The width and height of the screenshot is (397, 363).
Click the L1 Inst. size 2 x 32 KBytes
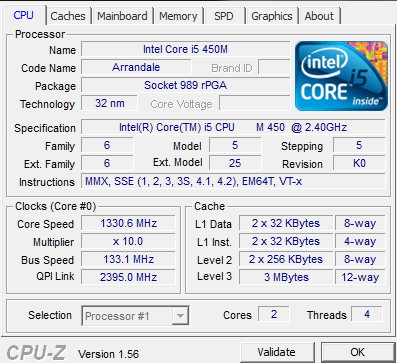286,241
